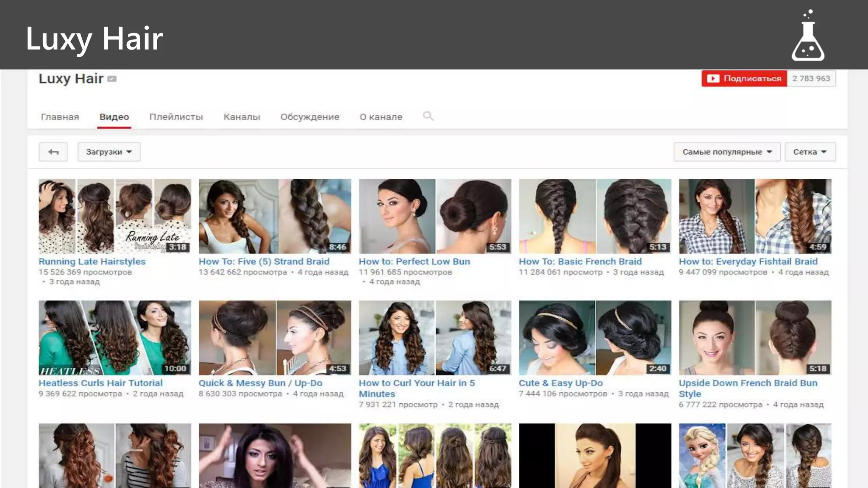Screen dimensions: 868x488
Task: Click the Heatless Curls thumbnail
Action: pos(115,338)
